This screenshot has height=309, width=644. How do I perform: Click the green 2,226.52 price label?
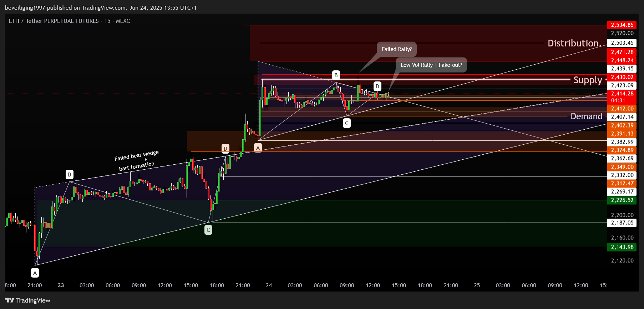[622, 200]
